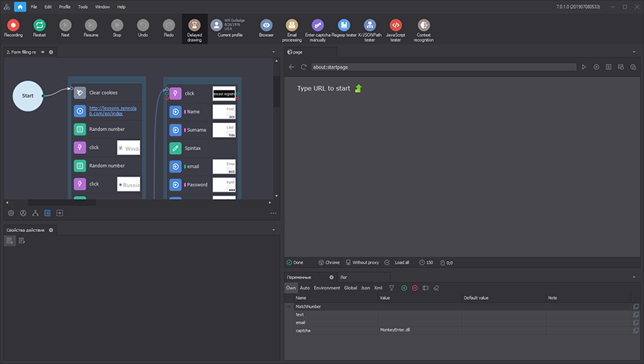Click the Chrome engine status item
Screen dimensions: 644x364
[329, 262]
